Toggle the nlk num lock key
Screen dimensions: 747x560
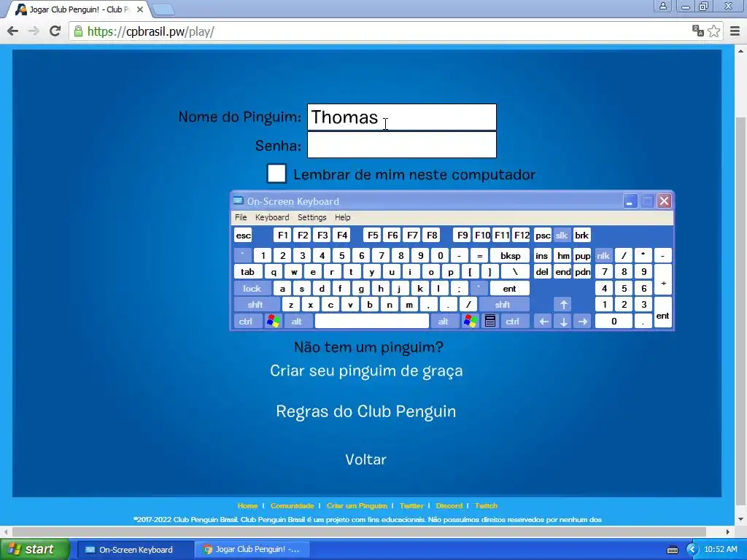603,256
